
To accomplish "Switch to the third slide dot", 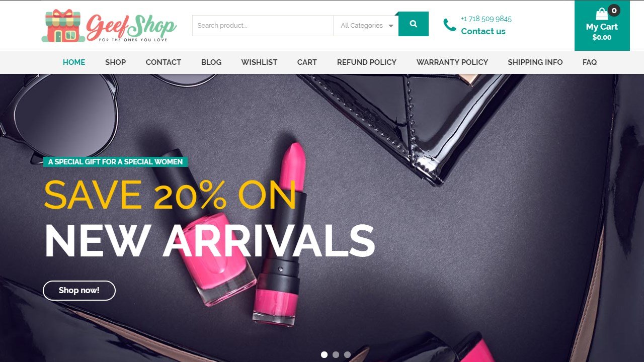I will click(347, 354).
